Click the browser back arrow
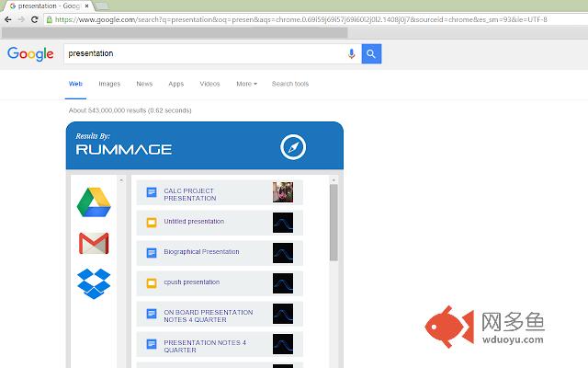The width and height of the screenshot is (588, 368). click(8, 19)
